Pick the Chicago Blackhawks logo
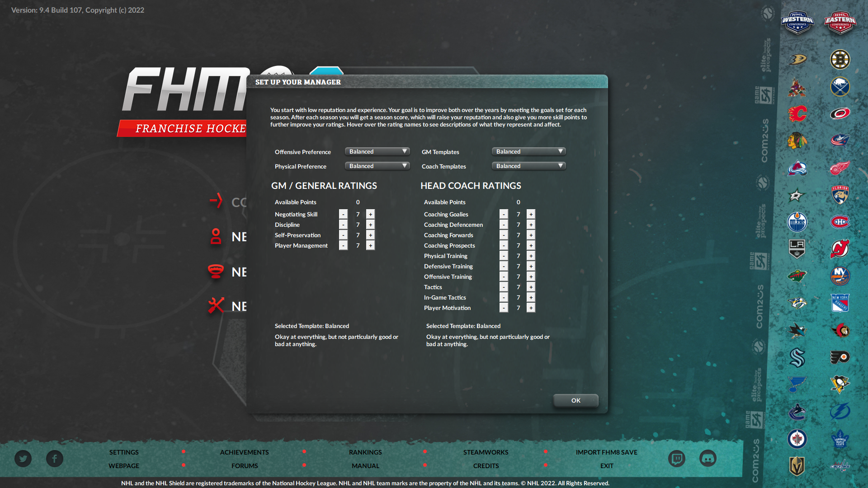This screenshot has height=488, width=868. [797, 141]
